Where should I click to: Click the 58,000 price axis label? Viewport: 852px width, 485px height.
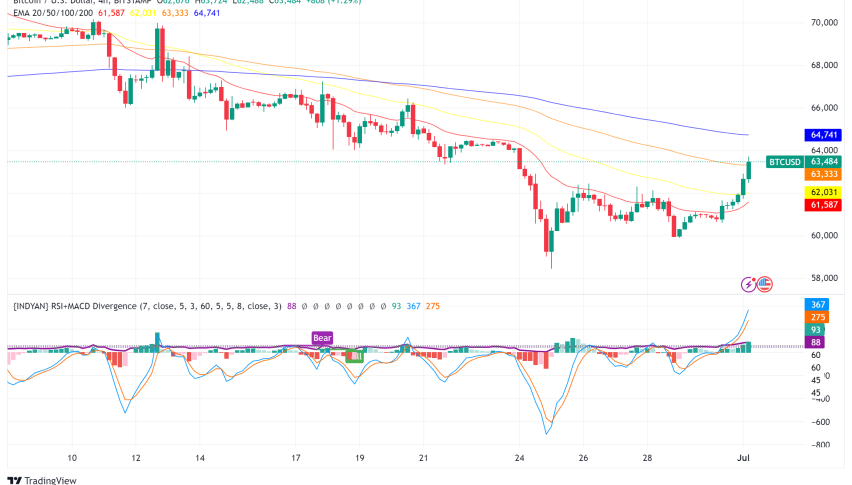point(824,278)
